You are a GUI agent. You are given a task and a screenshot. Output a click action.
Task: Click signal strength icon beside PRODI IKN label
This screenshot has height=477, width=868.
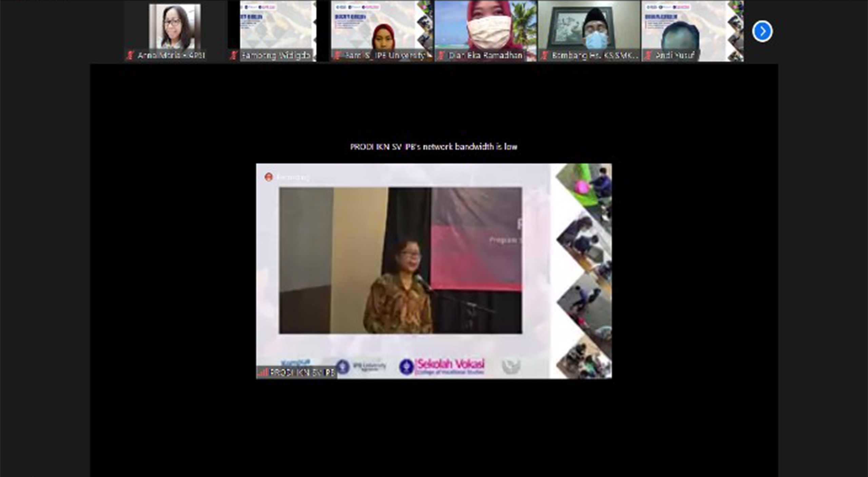coord(263,372)
